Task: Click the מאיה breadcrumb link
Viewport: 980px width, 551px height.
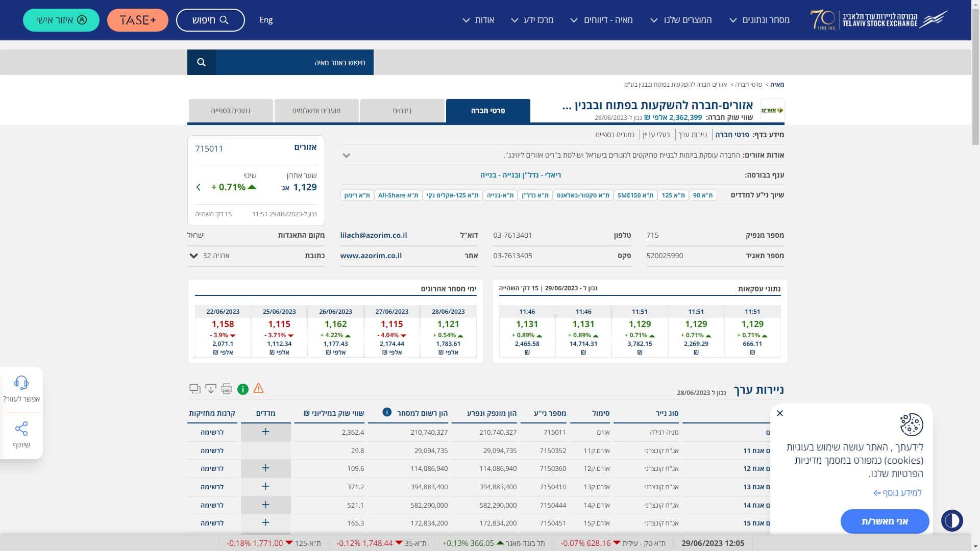Action: (x=777, y=85)
